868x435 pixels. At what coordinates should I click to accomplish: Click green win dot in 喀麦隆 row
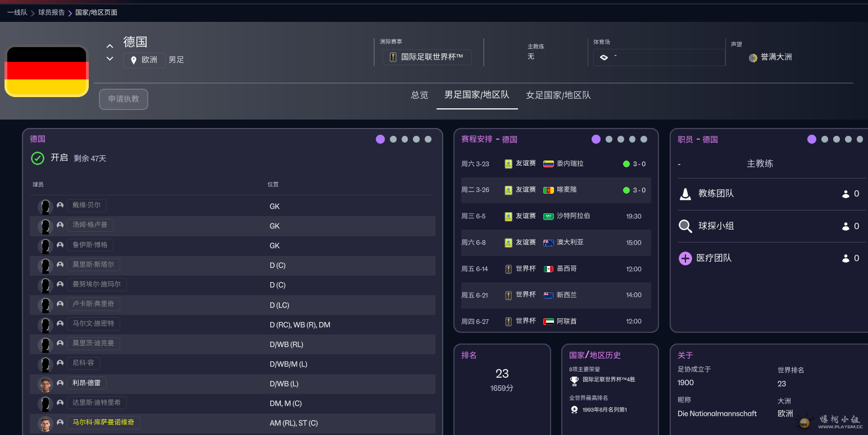click(x=626, y=190)
